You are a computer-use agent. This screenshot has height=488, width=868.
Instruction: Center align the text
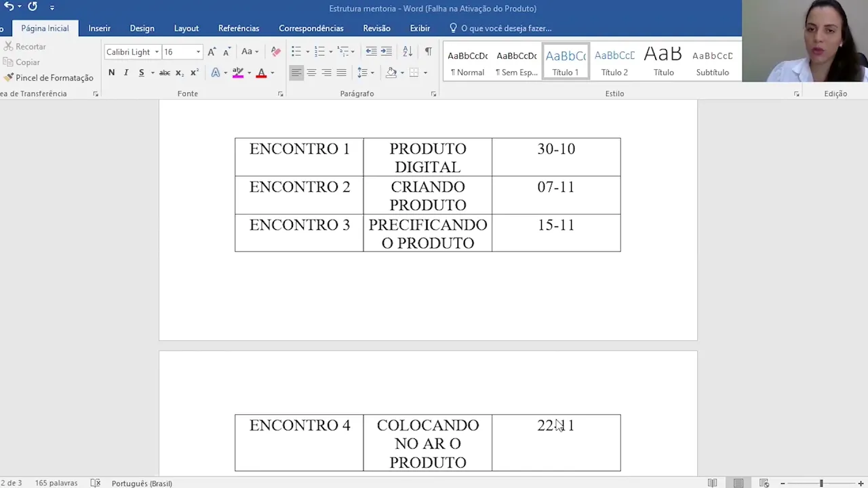point(311,73)
